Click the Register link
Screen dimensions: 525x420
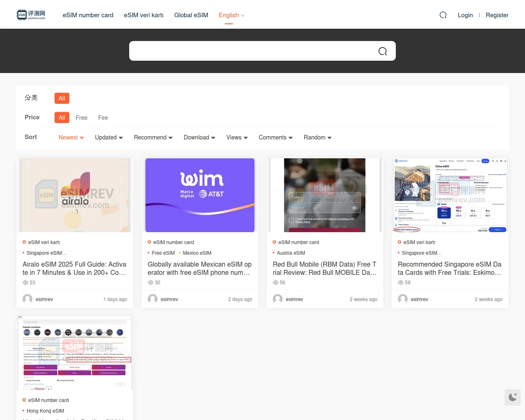497,15
